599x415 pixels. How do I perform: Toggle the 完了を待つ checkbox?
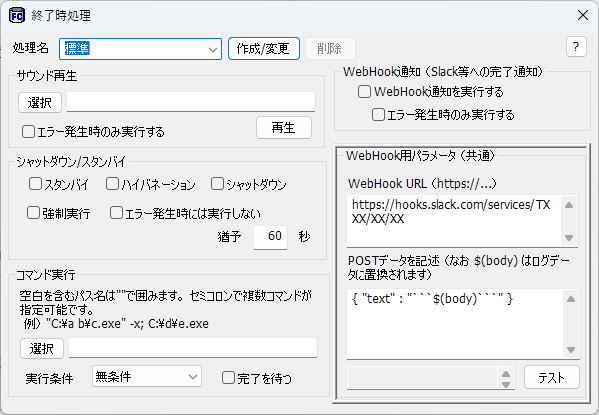click(257, 378)
